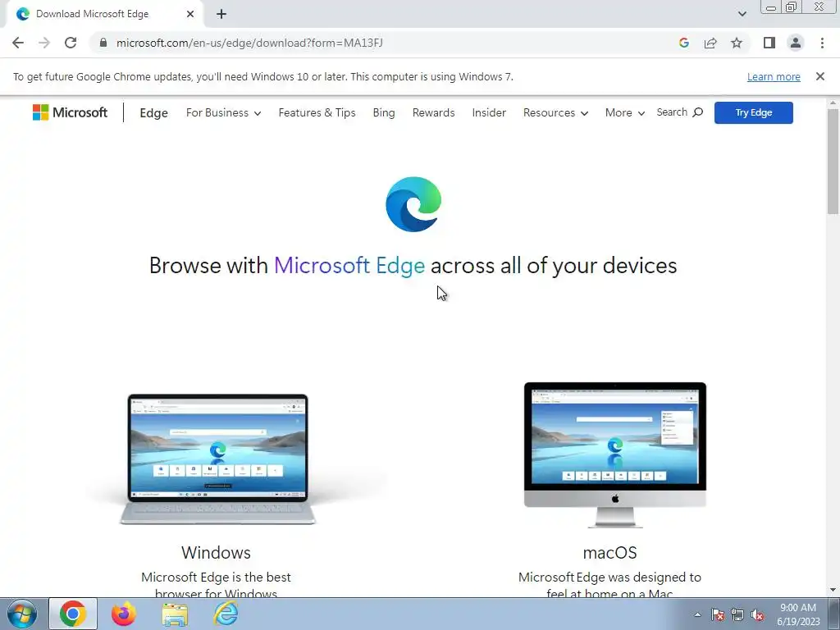Open a new tab with the plus icon
The height and width of the screenshot is (630, 840).
[x=221, y=14]
